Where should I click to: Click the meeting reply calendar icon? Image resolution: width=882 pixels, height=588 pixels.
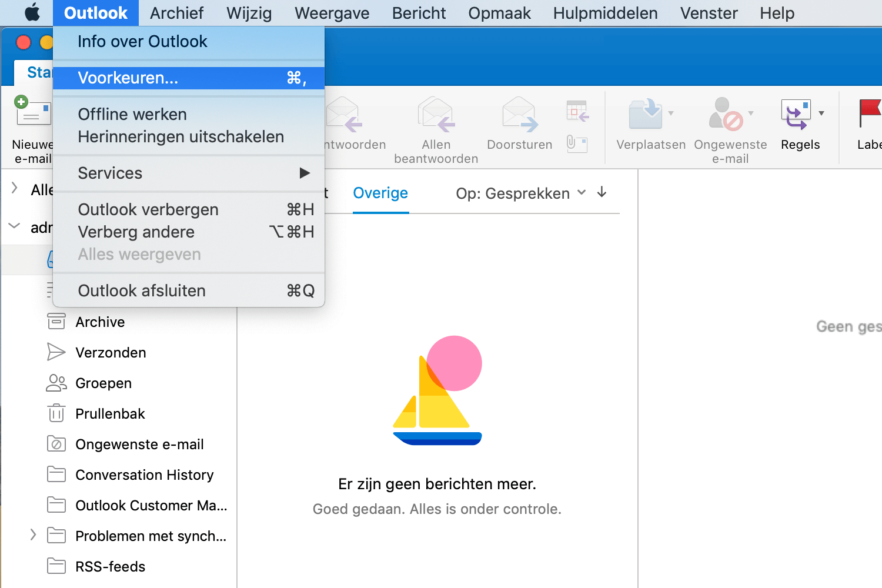point(577,111)
